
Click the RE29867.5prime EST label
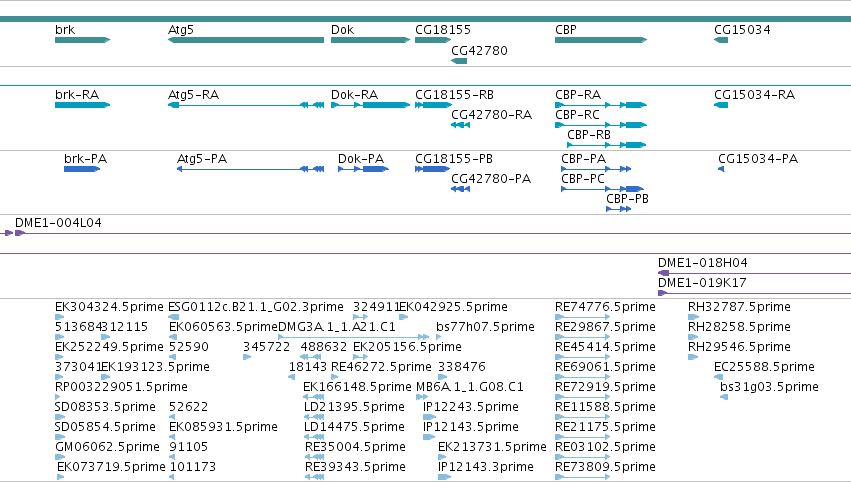tap(605, 327)
